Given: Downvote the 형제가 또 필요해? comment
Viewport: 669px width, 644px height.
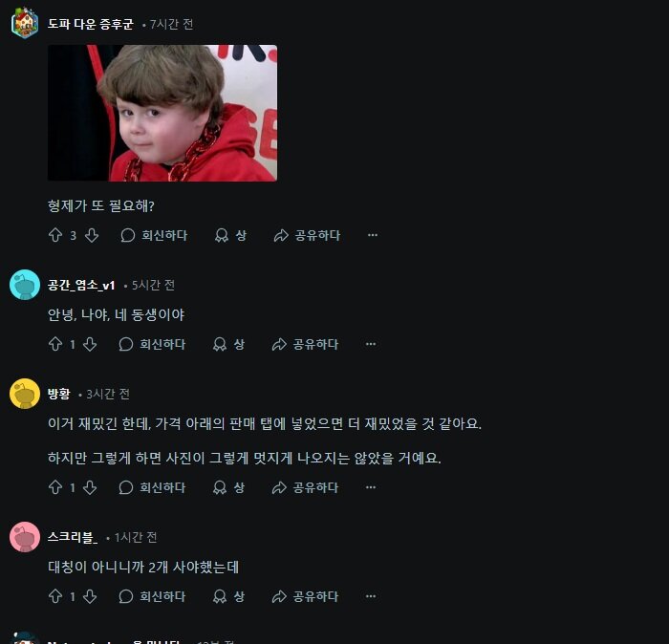Looking at the screenshot, I should coord(92,235).
